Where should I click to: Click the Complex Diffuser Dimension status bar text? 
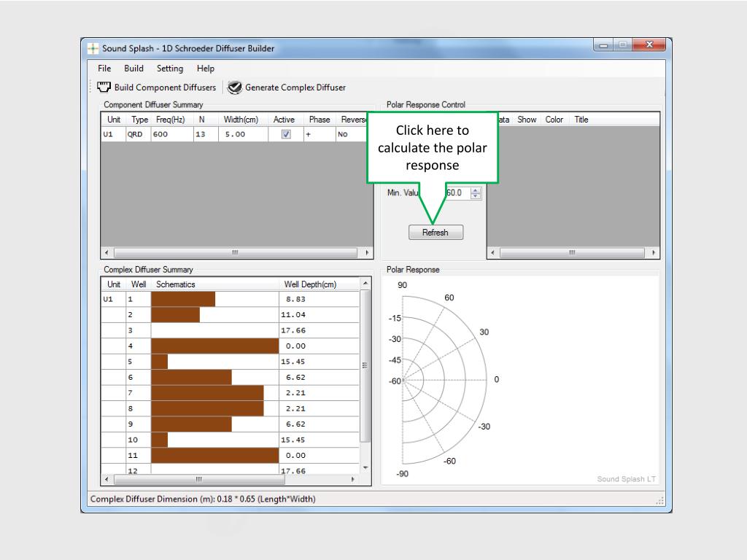click(x=203, y=499)
